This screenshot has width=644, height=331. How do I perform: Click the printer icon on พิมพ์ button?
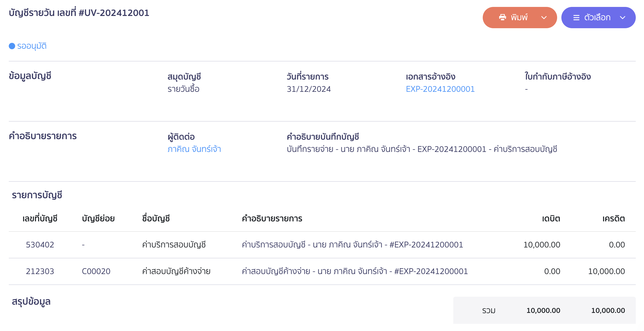click(502, 18)
